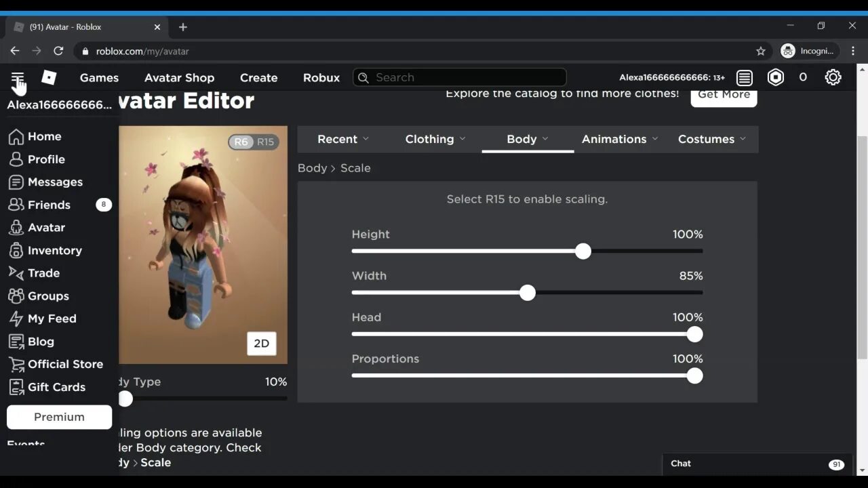Image resolution: width=868 pixels, height=488 pixels.
Task: Expand the Clothing dropdown tab
Action: pos(435,139)
